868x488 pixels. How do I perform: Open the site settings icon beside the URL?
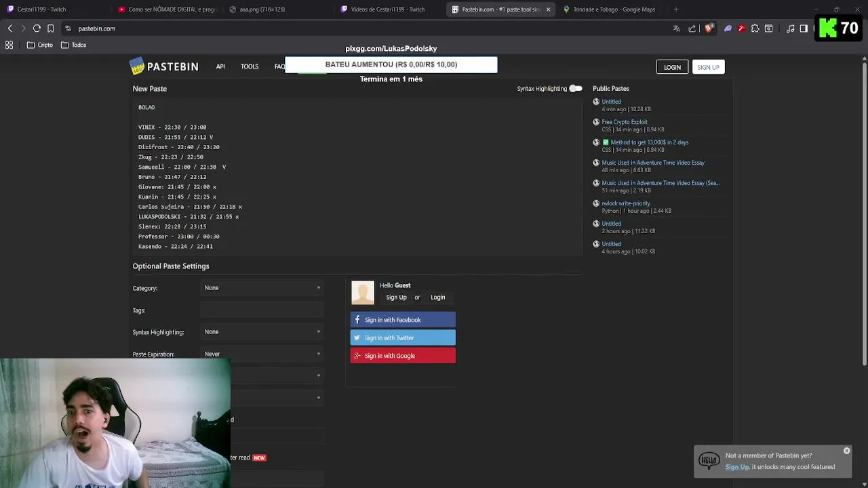68,28
